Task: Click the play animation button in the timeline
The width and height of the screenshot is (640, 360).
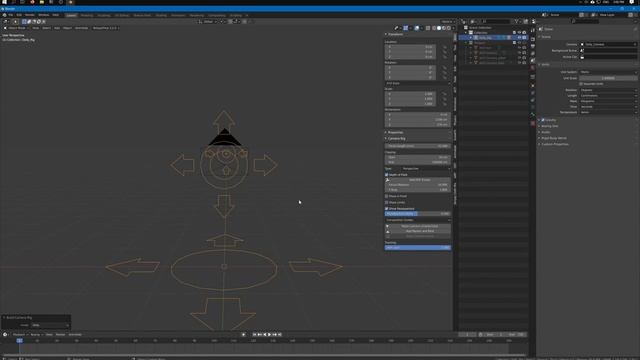Action: [x=269, y=335]
